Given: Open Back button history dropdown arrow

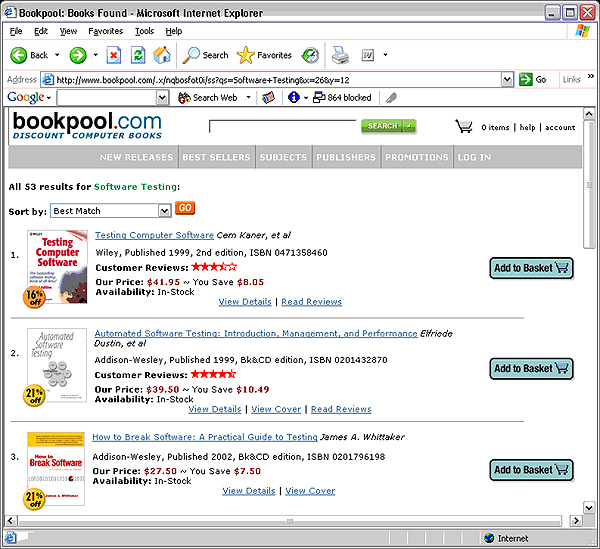Looking at the screenshot, I should pyautogui.click(x=57, y=55).
